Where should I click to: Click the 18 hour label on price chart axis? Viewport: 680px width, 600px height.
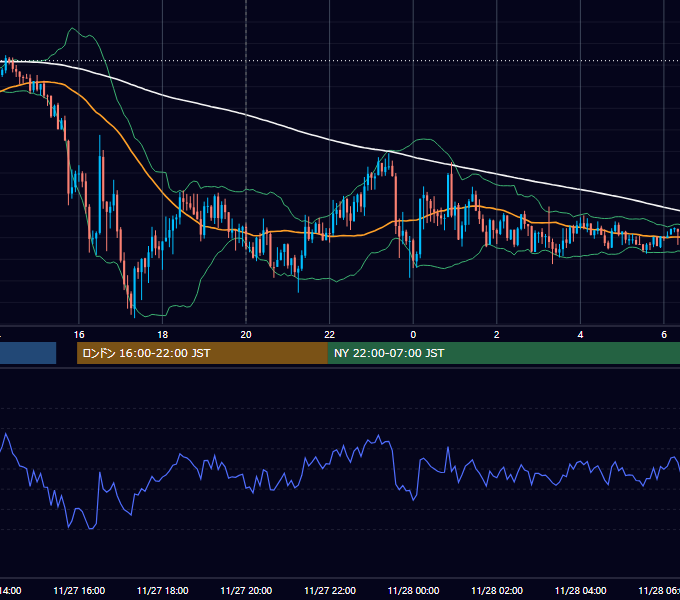click(162, 335)
